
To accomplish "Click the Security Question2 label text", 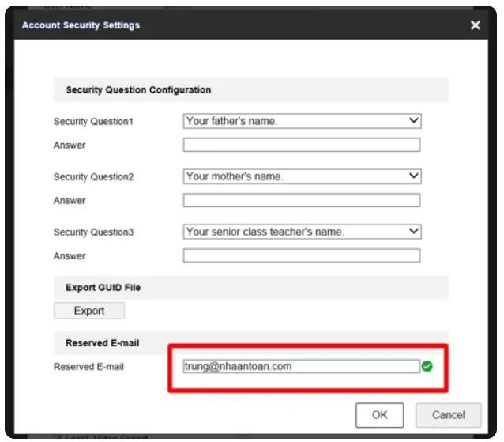I will [93, 177].
